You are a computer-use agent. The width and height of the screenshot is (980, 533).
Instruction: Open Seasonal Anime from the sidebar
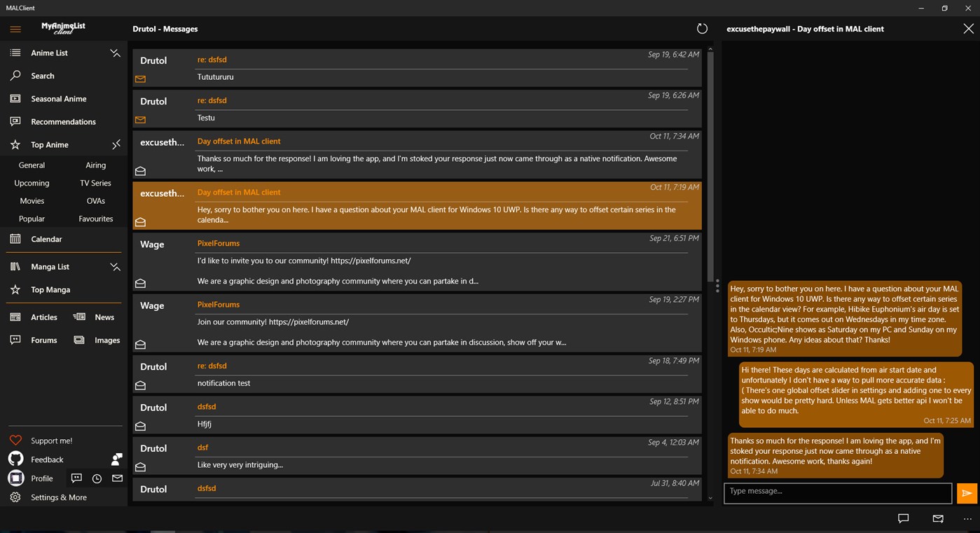pos(60,98)
